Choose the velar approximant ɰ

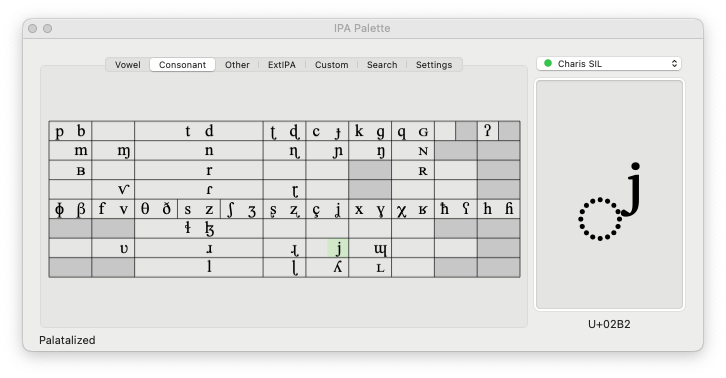(x=380, y=248)
